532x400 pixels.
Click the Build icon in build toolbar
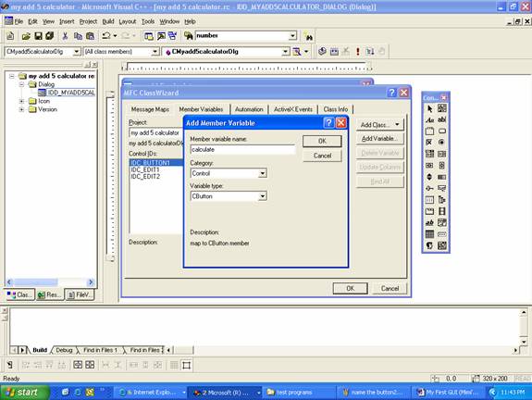click(x=334, y=52)
